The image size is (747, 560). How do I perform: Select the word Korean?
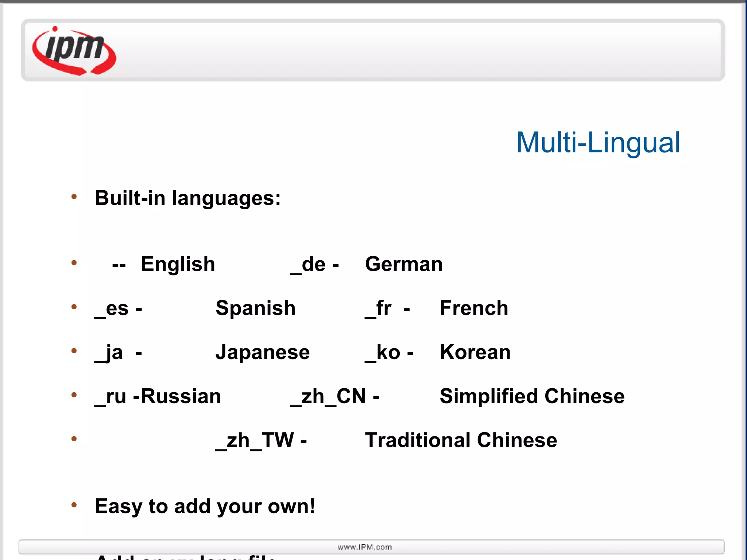[475, 353]
